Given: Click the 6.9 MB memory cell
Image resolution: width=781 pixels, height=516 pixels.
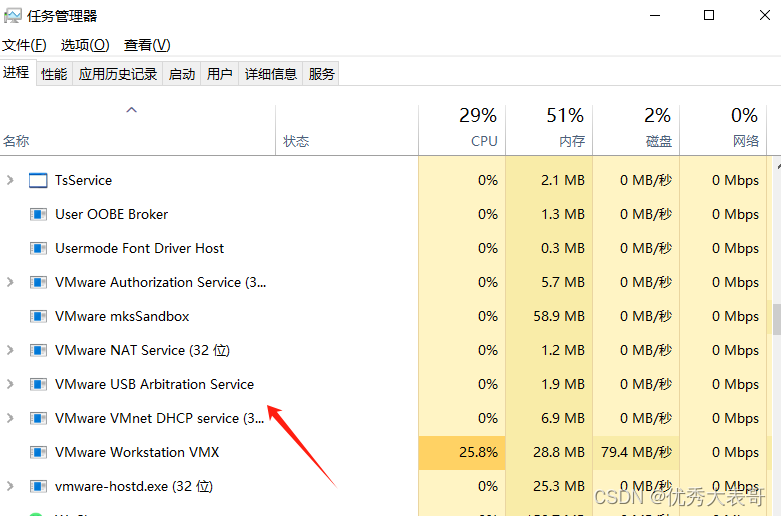Looking at the screenshot, I should [549, 418].
